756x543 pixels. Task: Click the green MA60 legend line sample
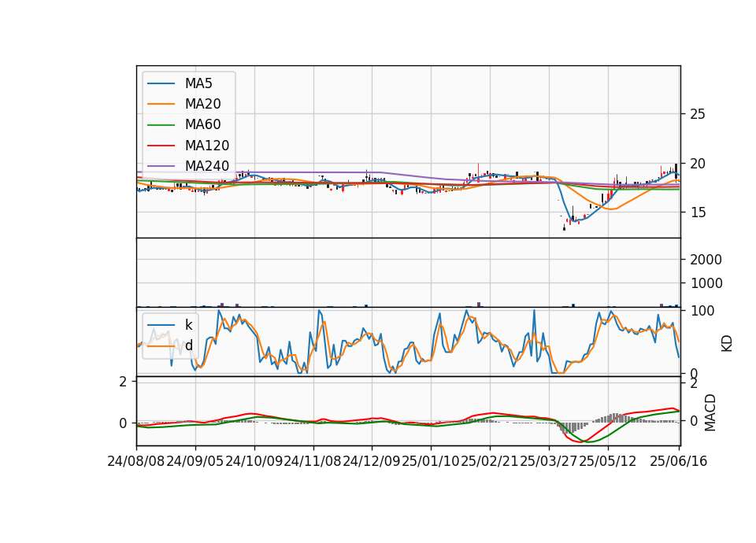(161, 125)
